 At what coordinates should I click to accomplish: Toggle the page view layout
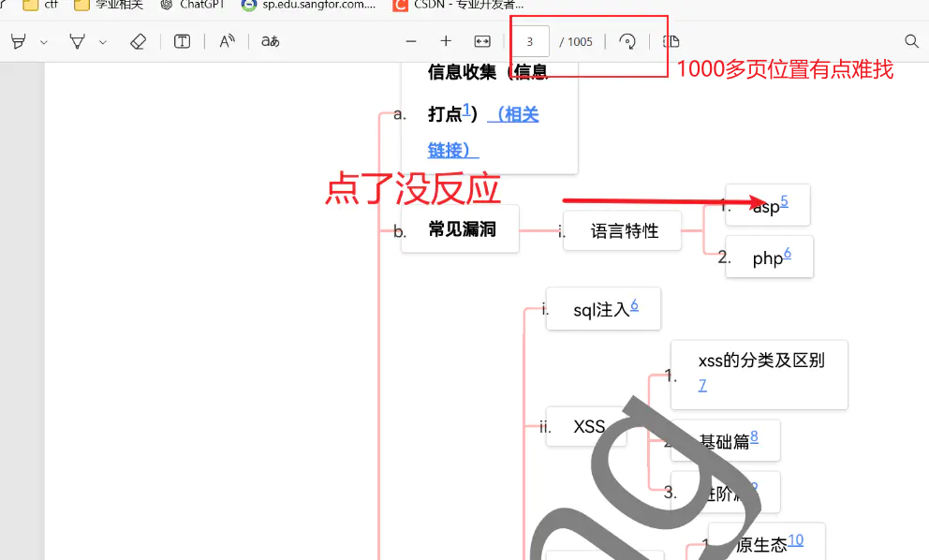[671, 41]
